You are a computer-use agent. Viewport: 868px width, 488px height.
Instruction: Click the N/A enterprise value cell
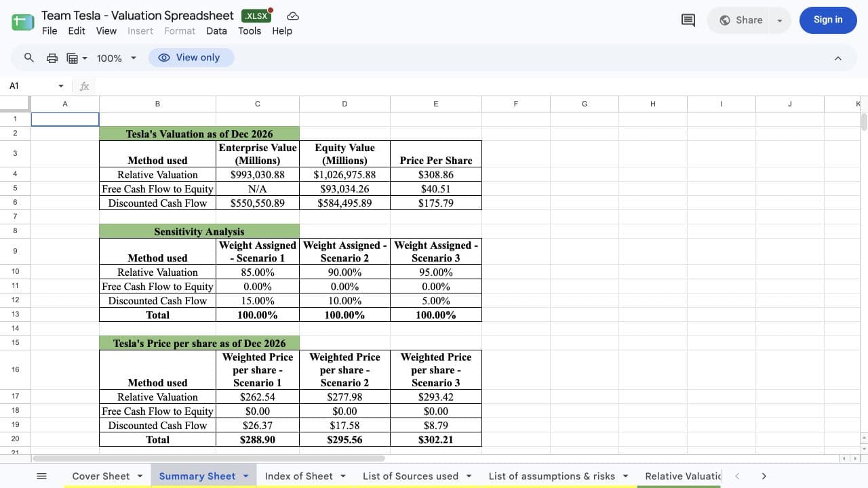click(258, 188)
